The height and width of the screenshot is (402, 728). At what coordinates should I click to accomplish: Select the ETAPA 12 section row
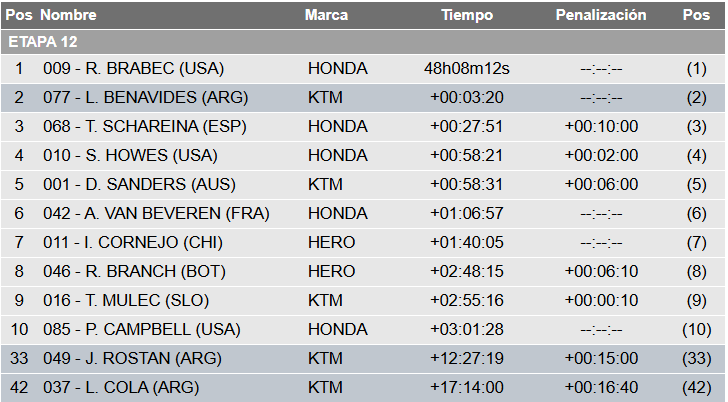[42, 42]
